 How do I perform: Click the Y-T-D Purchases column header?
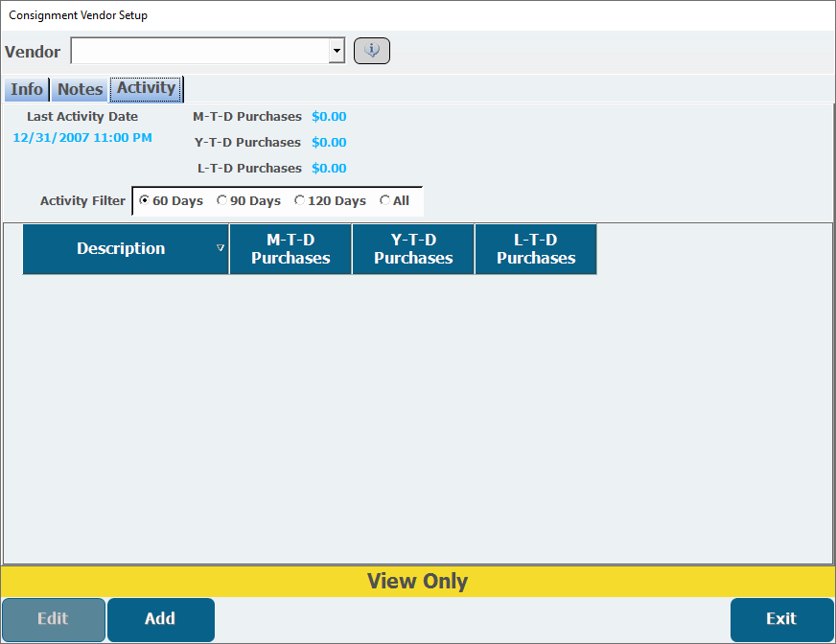413,249
